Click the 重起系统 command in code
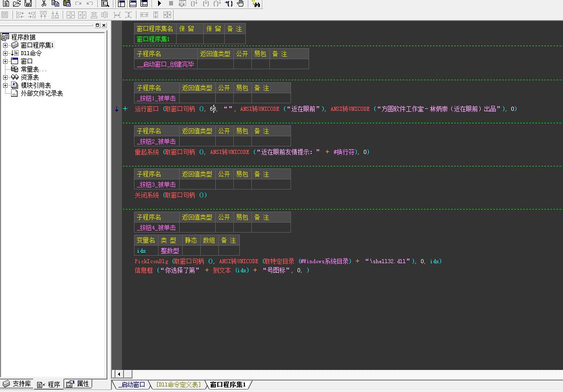The image size is (563, 392). (x=147, y=152)
